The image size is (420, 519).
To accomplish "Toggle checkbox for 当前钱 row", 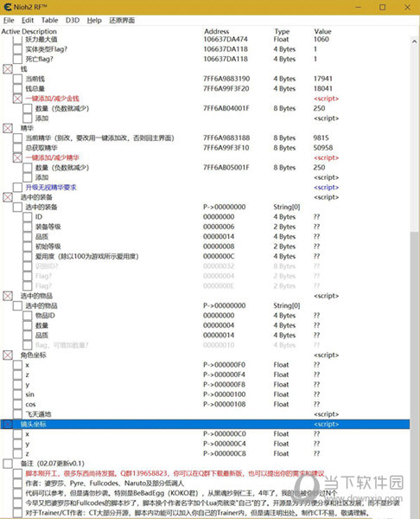I will point(17,79).
